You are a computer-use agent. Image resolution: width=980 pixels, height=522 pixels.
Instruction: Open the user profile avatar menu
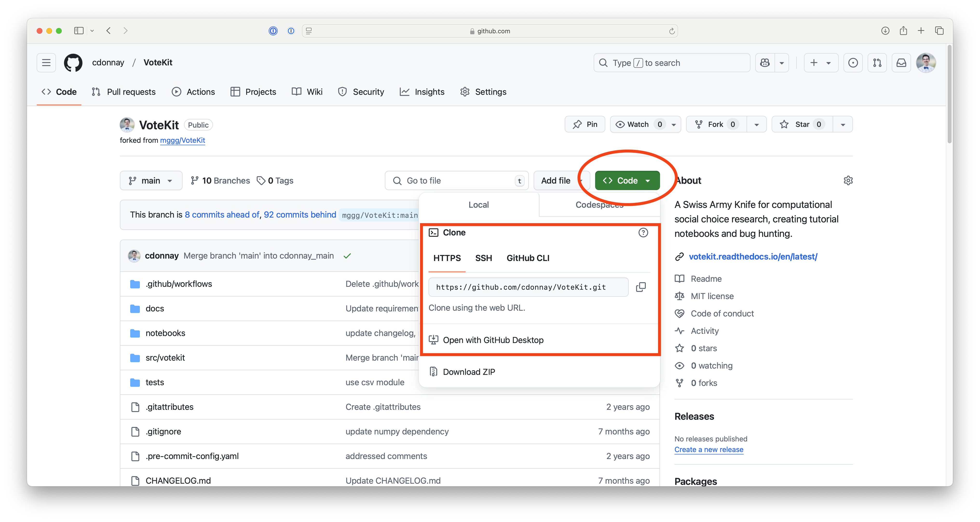pyautogui.click(x=926, y=63)
